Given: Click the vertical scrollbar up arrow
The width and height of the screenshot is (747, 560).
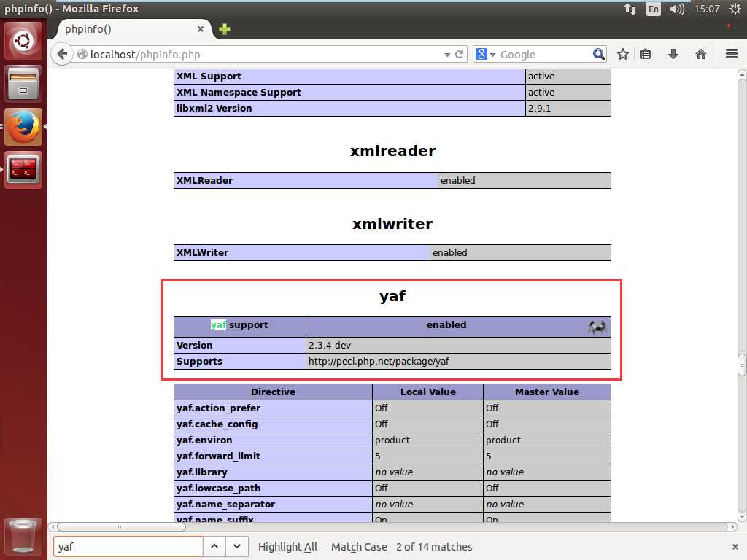Looking at the screenshot, I should [x=742, y=75].
